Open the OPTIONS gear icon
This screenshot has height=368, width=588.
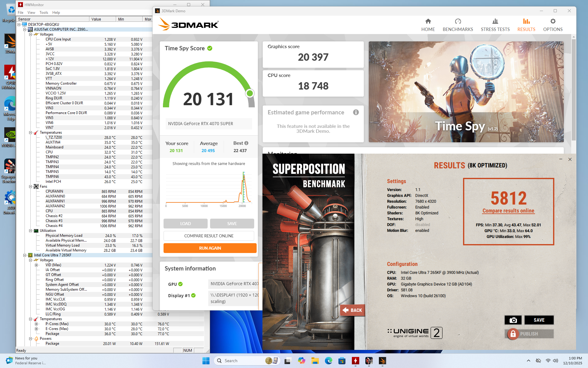pos(552,21)
